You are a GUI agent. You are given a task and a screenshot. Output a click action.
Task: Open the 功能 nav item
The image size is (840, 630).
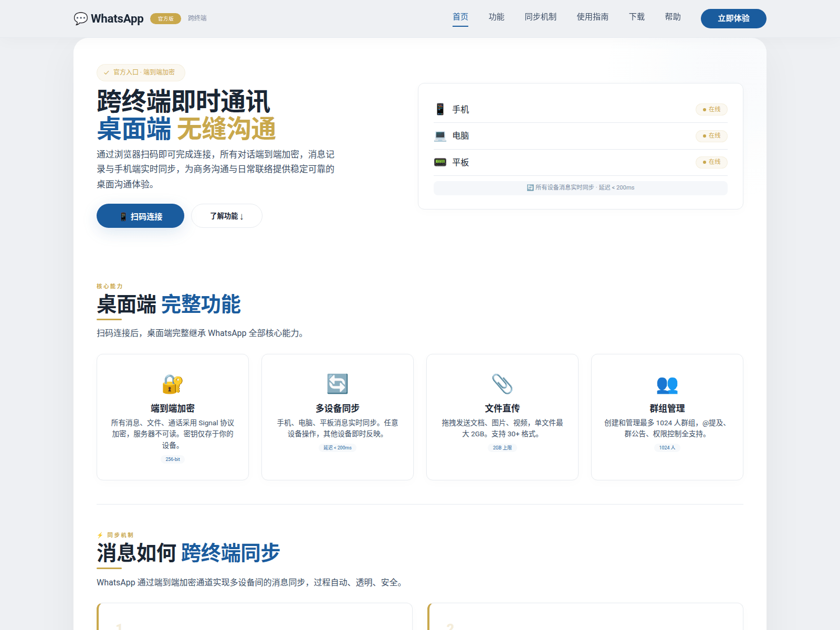click(497, 17)
